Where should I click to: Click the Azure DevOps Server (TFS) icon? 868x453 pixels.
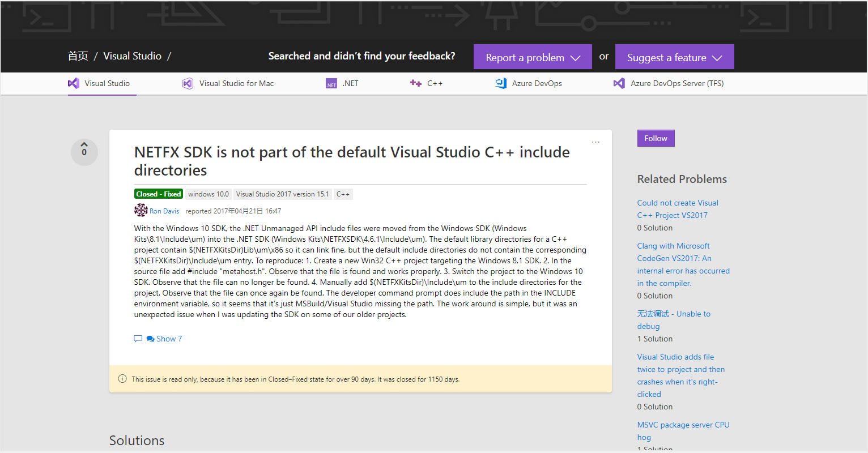tap(619, 83)
